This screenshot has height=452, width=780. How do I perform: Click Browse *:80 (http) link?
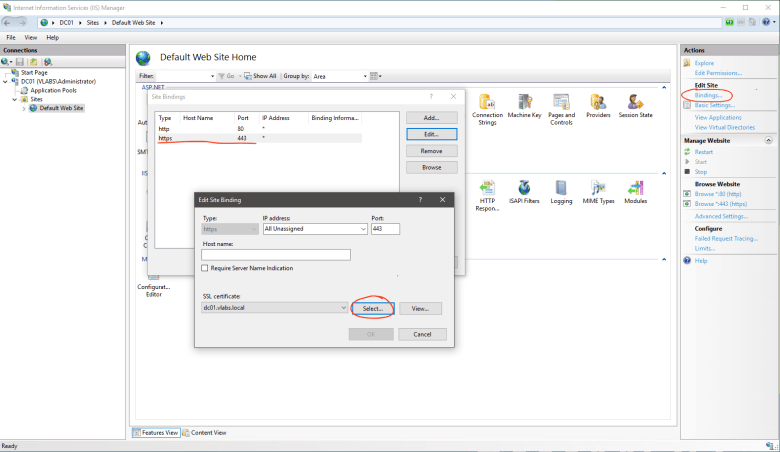point(718,194)
